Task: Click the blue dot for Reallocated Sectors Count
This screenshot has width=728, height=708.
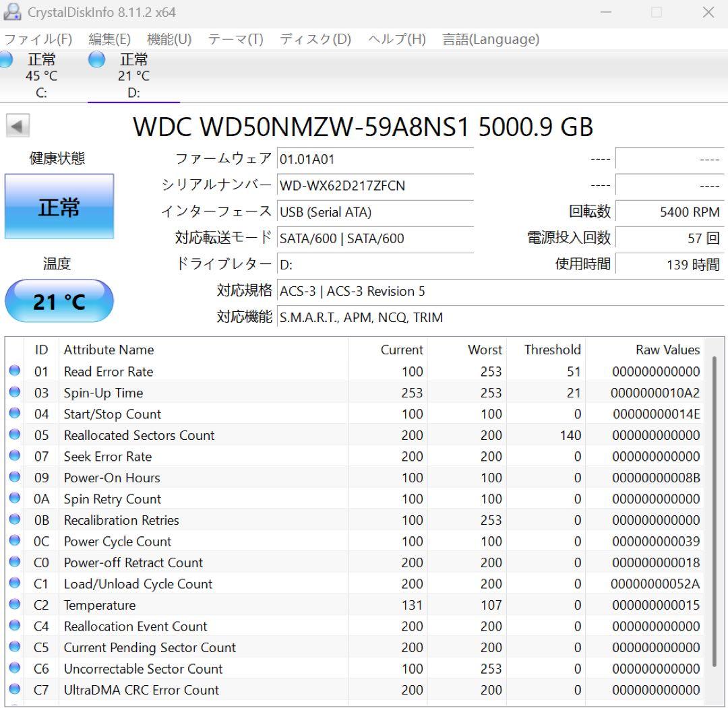Action: (15, 435)
